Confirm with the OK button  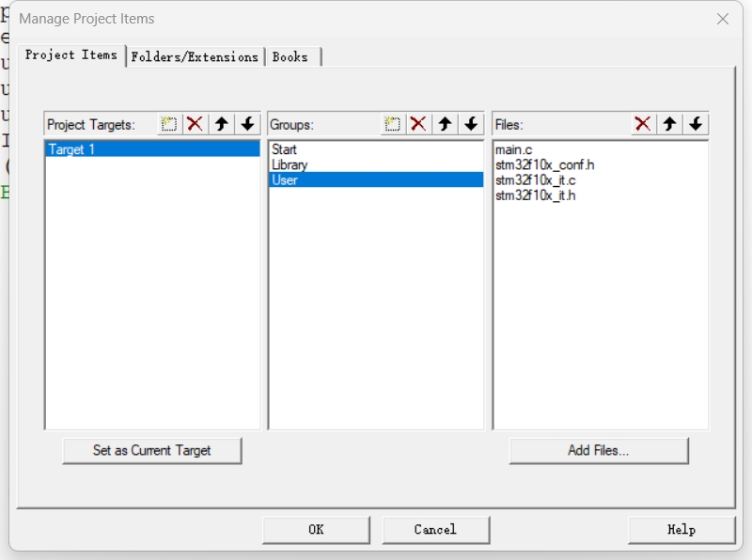point(316,530)
